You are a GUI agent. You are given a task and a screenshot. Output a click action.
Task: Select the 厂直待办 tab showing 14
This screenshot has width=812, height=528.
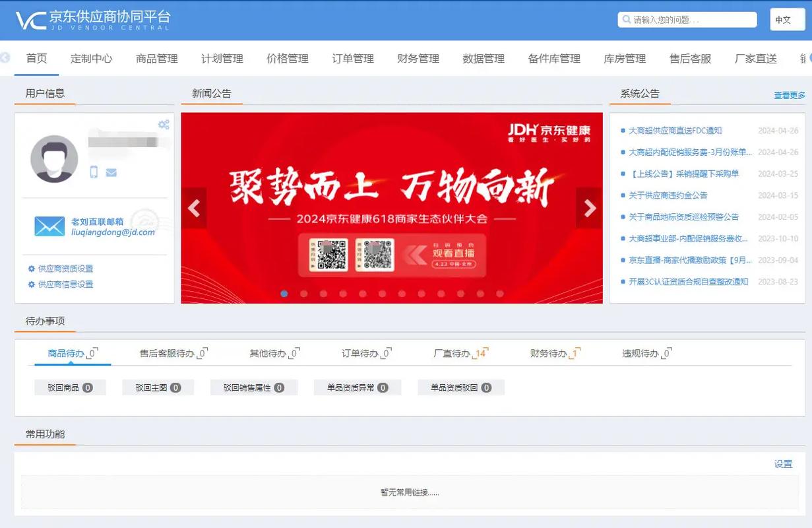[x=461, y=354]
